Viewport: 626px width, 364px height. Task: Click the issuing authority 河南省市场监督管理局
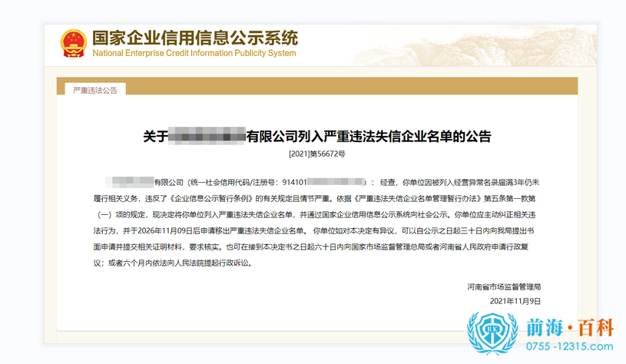[504, 286]
